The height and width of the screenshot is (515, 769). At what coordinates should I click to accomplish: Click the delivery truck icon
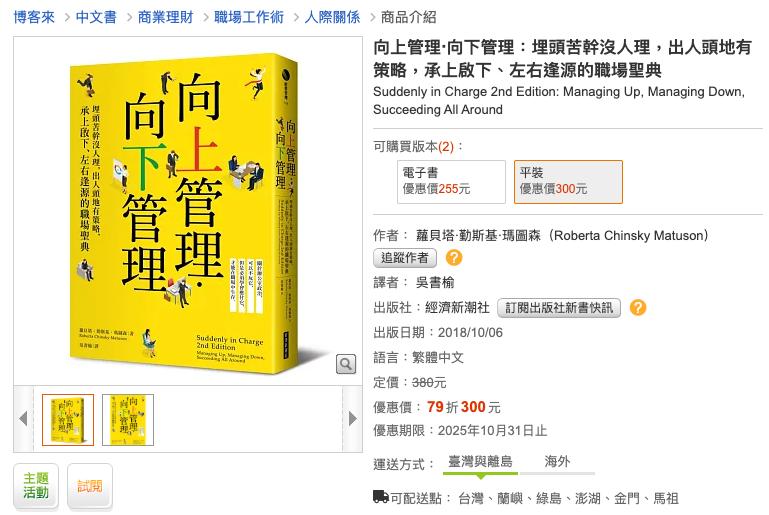(381, 497)
